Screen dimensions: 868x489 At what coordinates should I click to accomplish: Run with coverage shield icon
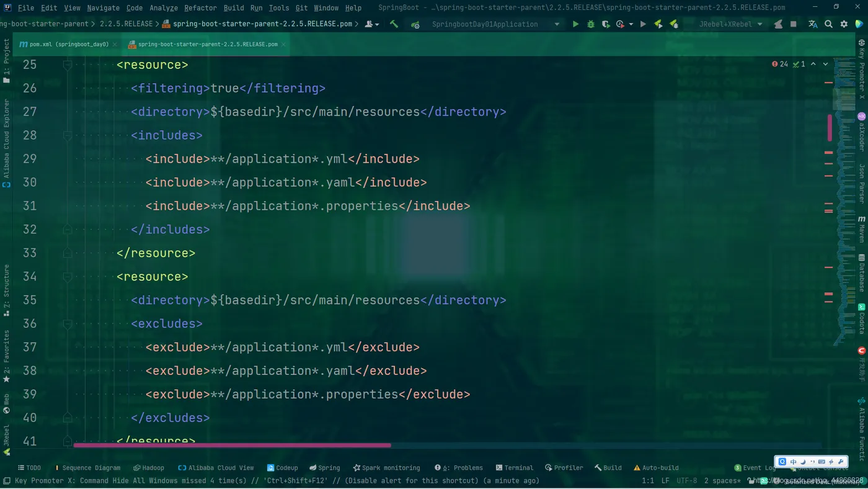[x=606, y=24]
